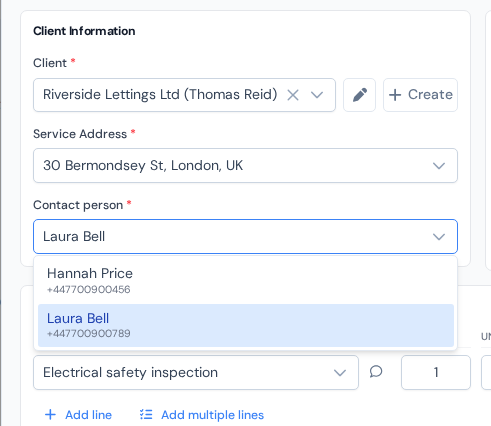Select Hannah Price as contact person
491x426 pixels.
[246, 280]
